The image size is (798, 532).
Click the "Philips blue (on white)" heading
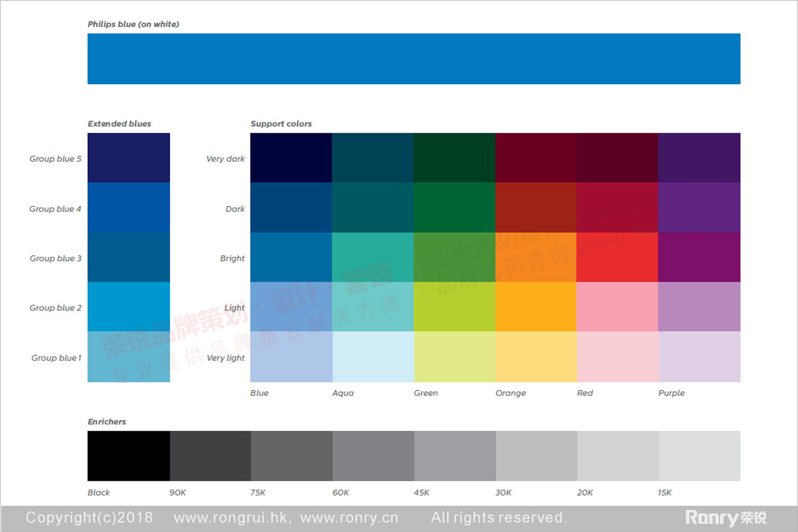click(x=133, y=24)
